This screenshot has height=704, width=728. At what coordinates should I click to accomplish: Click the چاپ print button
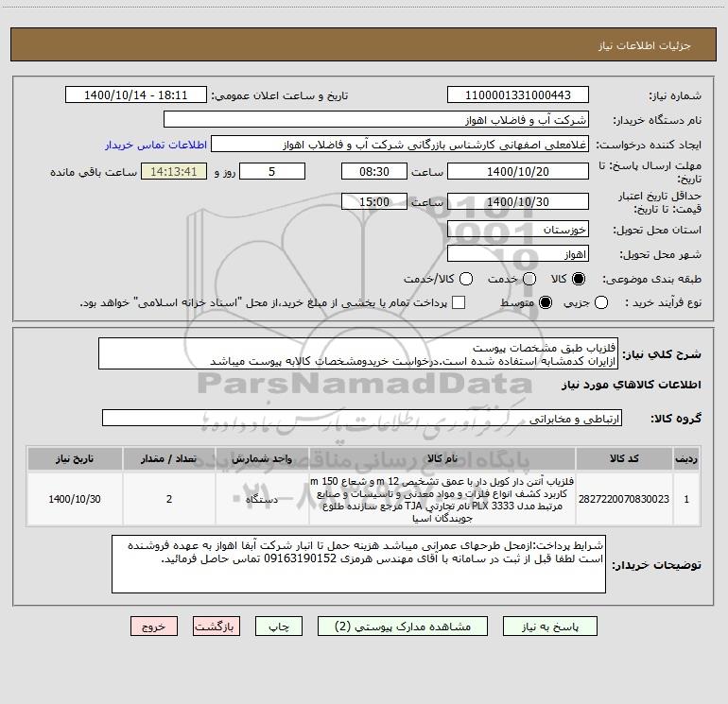279,626
